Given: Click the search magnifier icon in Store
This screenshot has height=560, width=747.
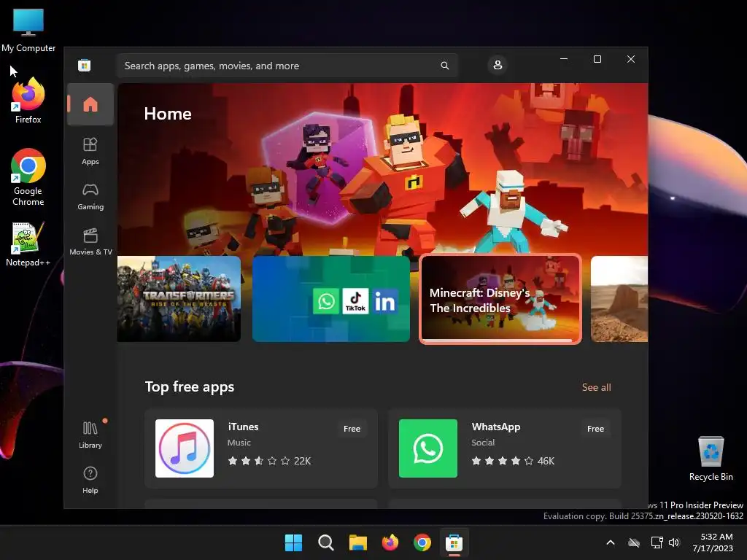Looking at the screenshot, I should (444, 66).
